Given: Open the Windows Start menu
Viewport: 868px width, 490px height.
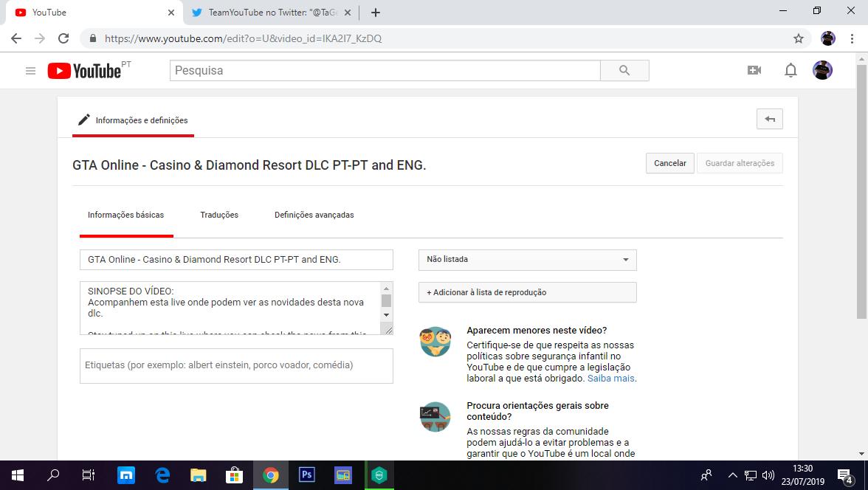Looking at the screenshot, I should 18,475.
